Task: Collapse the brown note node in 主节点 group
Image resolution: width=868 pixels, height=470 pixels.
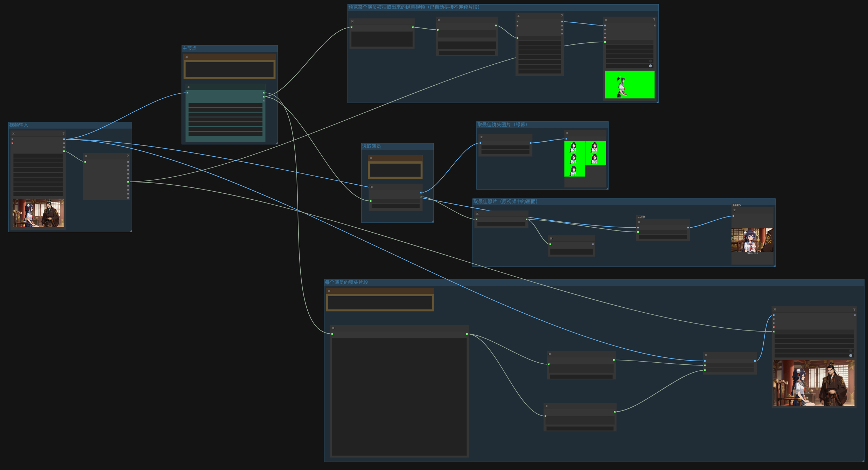Action: (187, 57)
